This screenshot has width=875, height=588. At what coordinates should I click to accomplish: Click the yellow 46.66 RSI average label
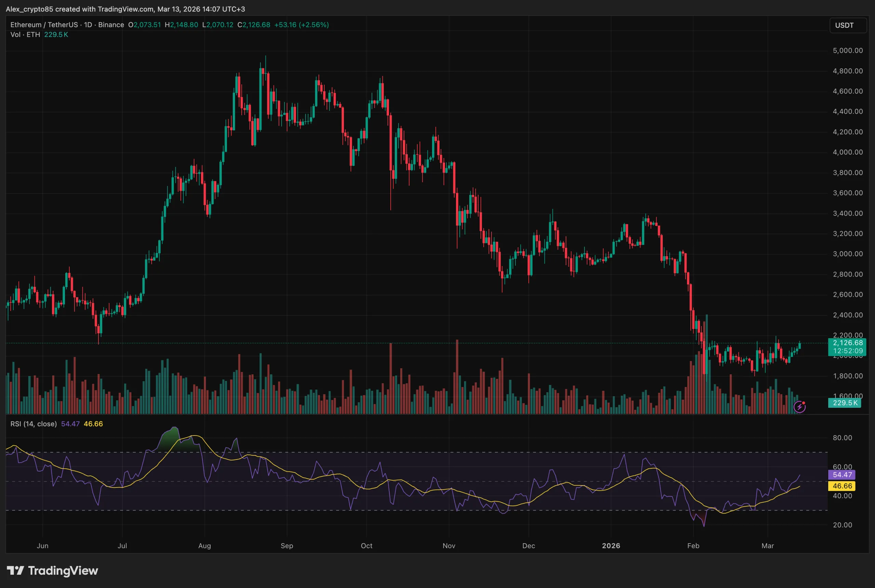[842, 486]
